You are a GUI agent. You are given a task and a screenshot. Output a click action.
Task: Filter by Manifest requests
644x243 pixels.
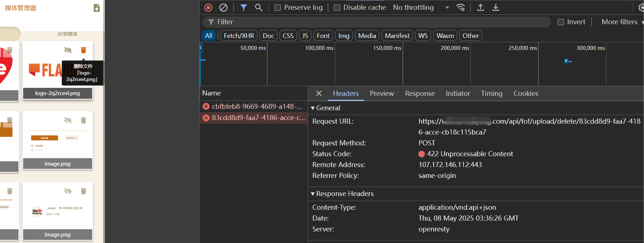(x=397, y=36)
